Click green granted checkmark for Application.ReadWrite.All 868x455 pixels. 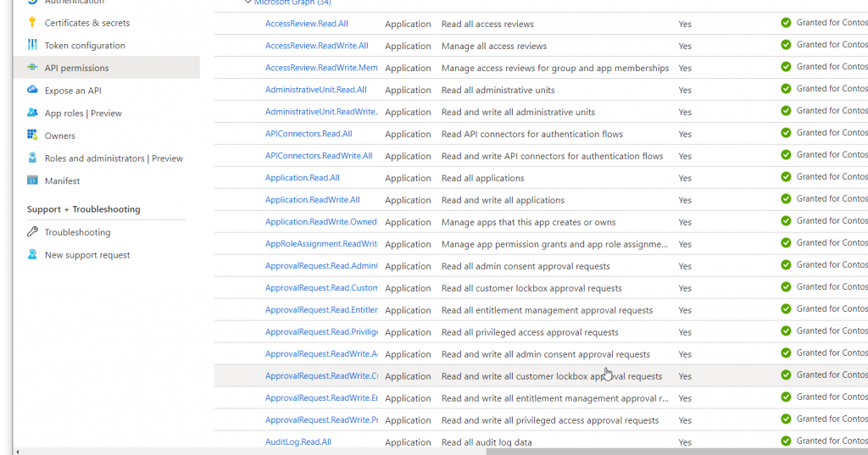[786, 199]
